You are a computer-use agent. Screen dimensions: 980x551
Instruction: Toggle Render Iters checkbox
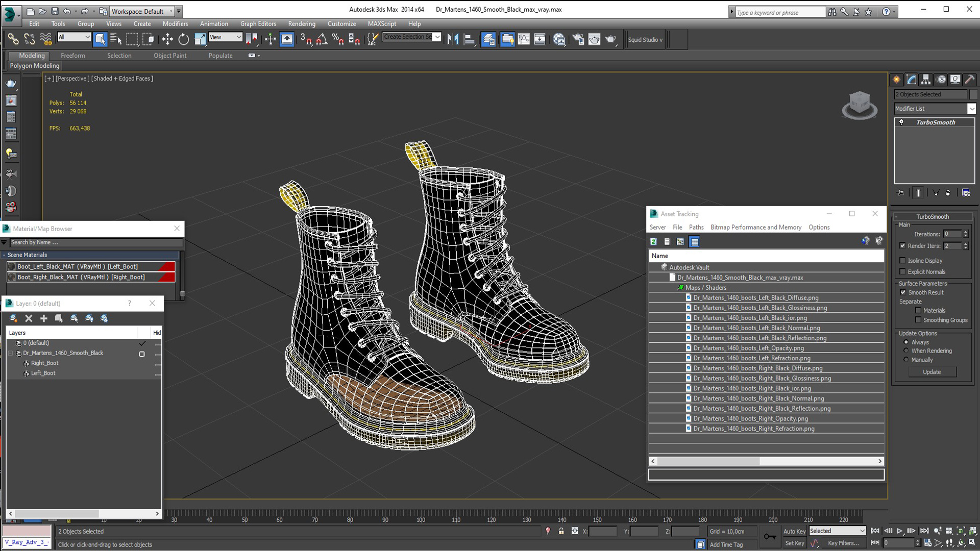coord(902,246)
